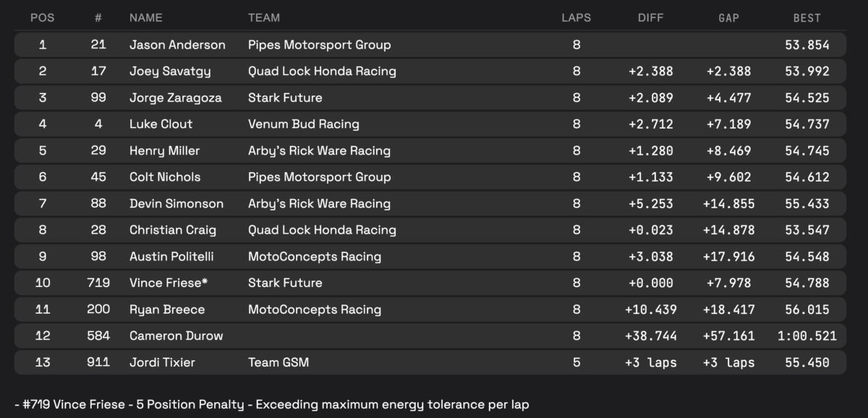Select rider name Jason Anderson
The height and width of the screenshot is (418, 868).
(x=177, y=45)
